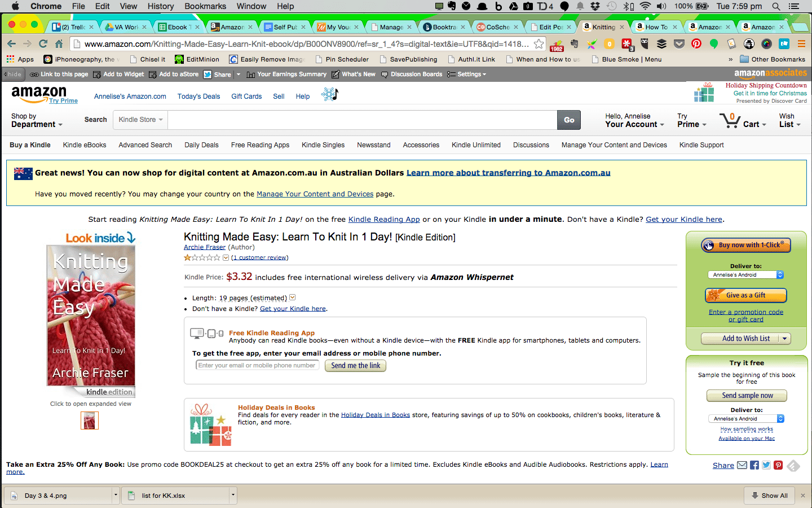812x508 pixels.
Task: Reload the page
Action: tap(43, 43)
